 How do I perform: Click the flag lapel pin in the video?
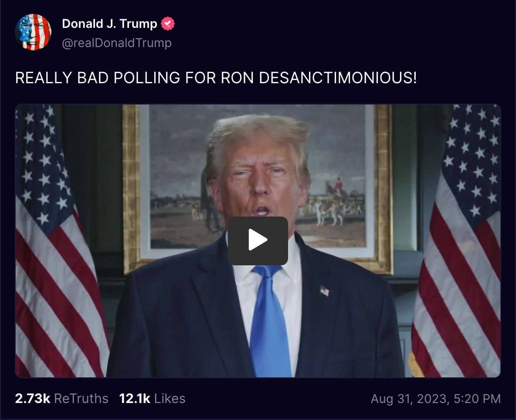[x=325, y=291]
